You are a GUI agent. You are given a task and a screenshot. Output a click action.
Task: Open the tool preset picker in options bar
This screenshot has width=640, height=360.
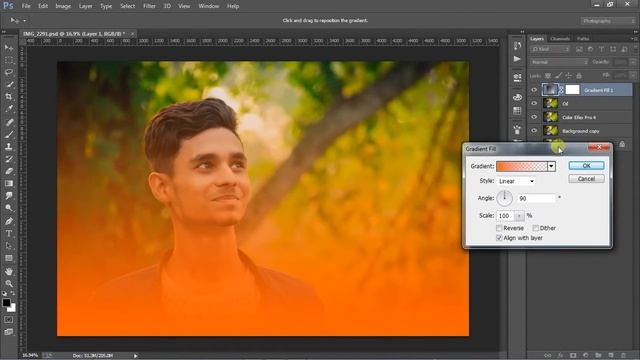point(18,20)
